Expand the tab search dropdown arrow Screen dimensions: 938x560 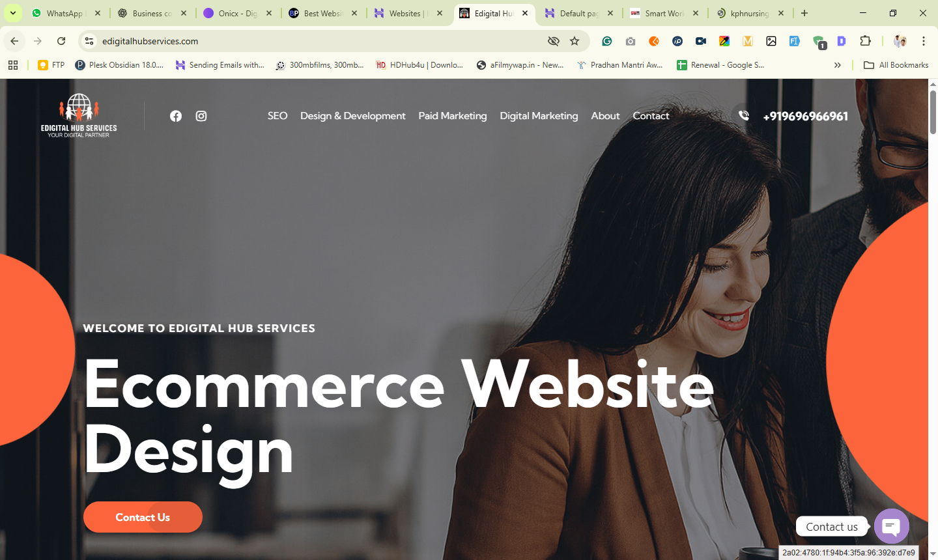[x=12, y=13]
